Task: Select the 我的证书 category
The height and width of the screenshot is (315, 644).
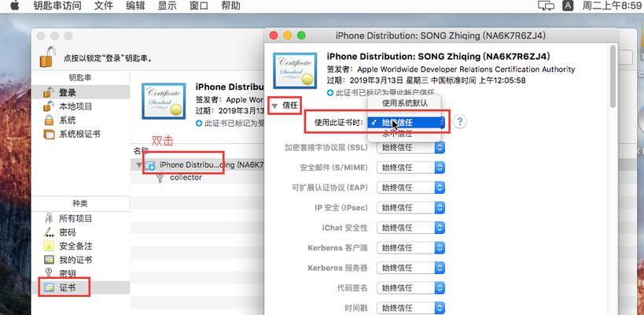Action: pyautogui.click(x=80, y=260)
